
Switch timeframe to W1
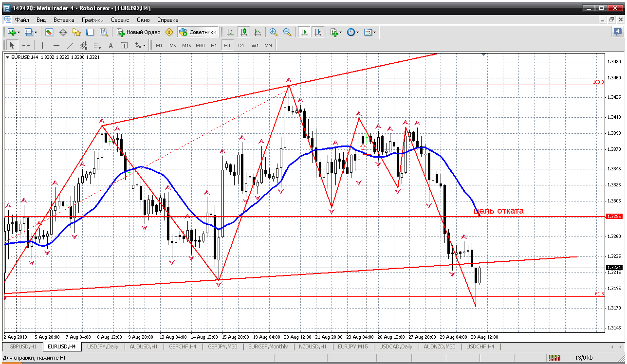(x=255, y=45)
